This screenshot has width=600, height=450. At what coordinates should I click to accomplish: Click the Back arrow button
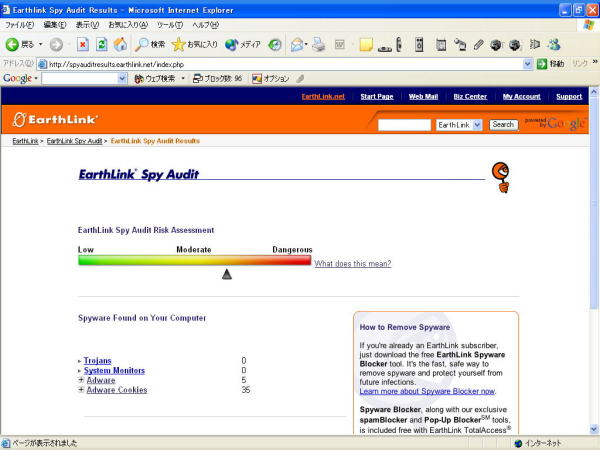12,45
